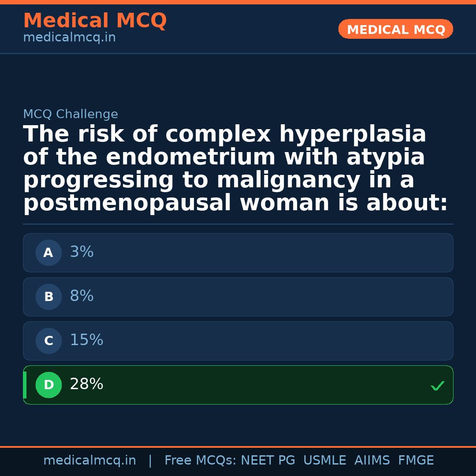Click the circular letter A badge

48,253
